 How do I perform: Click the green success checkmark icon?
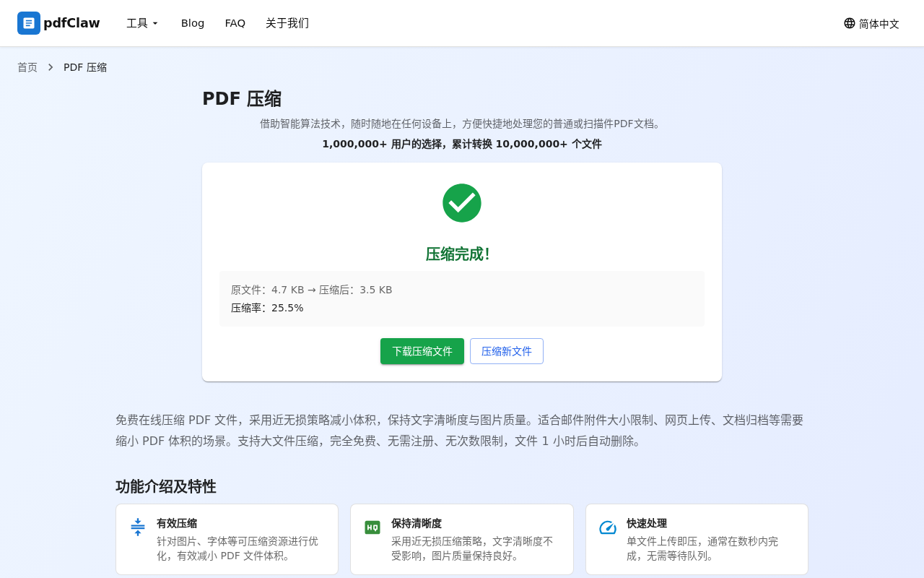[462, 203]
